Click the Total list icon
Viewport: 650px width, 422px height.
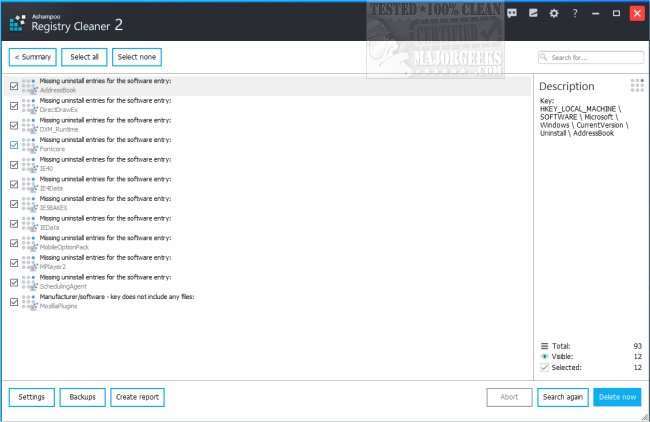point(544,346)
